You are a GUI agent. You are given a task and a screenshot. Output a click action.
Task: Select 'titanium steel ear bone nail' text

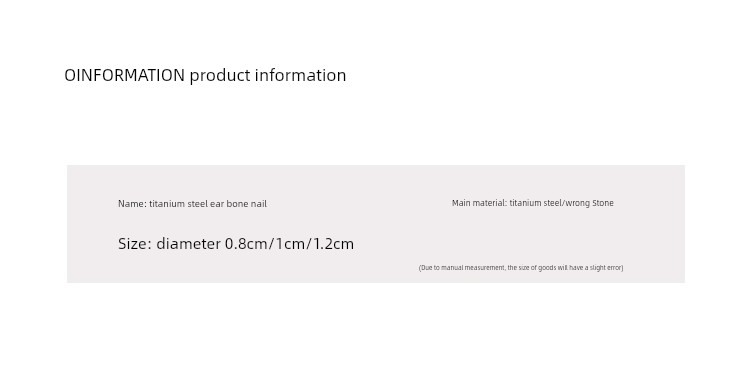point(208,204)
